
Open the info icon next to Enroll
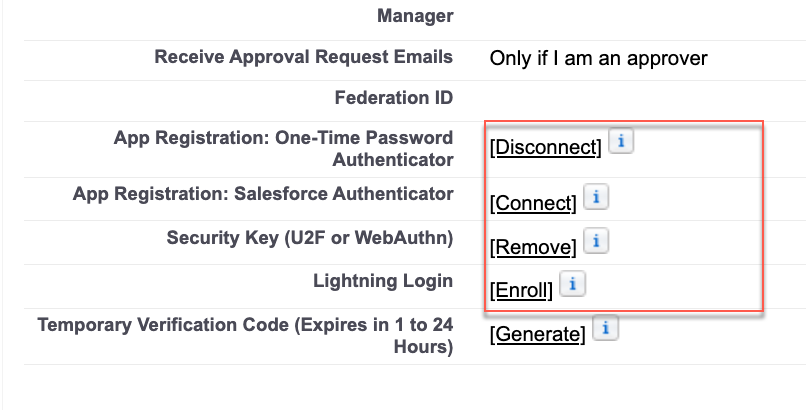coord(572,284)
